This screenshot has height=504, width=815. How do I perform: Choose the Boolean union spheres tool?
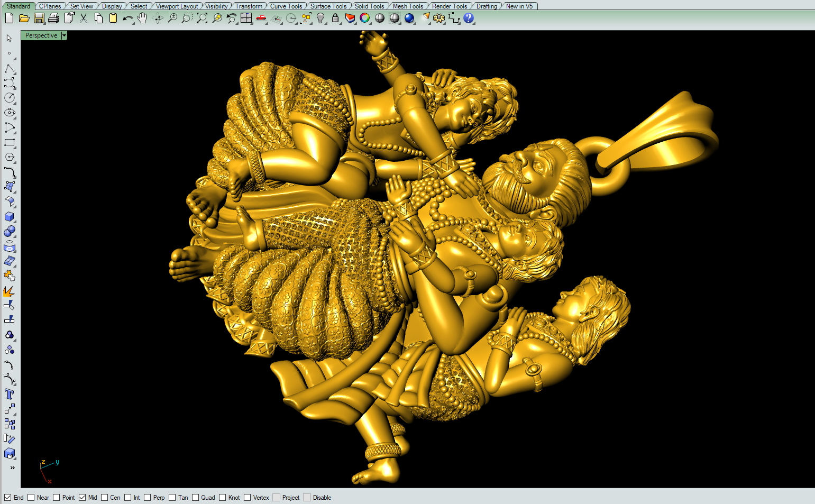click(10, 231)
